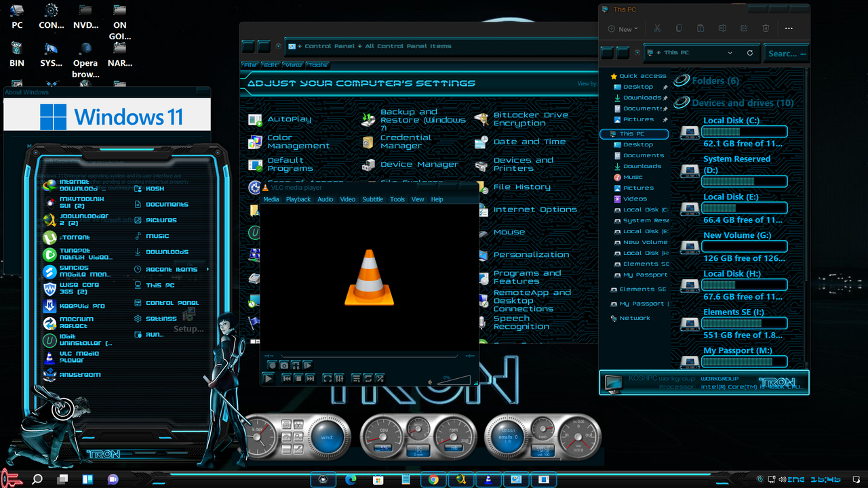Click Rename icon in Explorer toolbar
868x488 pixels.
(x=722, y=28)
